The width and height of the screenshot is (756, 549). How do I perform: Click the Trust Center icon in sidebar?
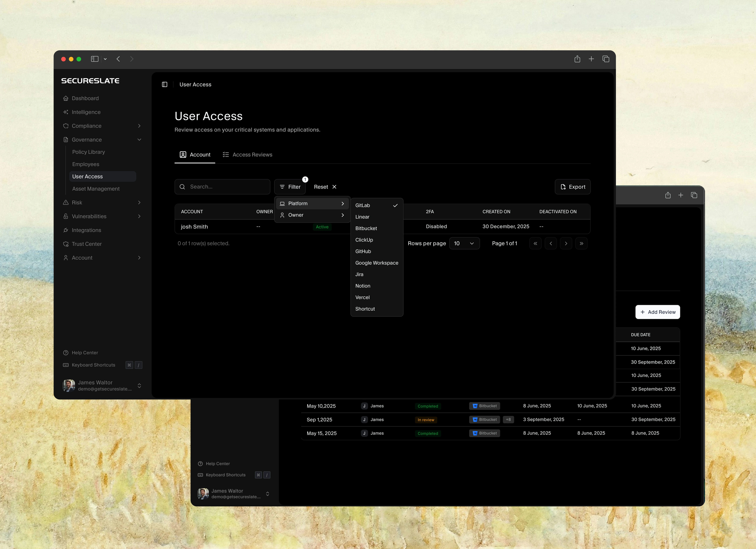[x=66, y=244]
